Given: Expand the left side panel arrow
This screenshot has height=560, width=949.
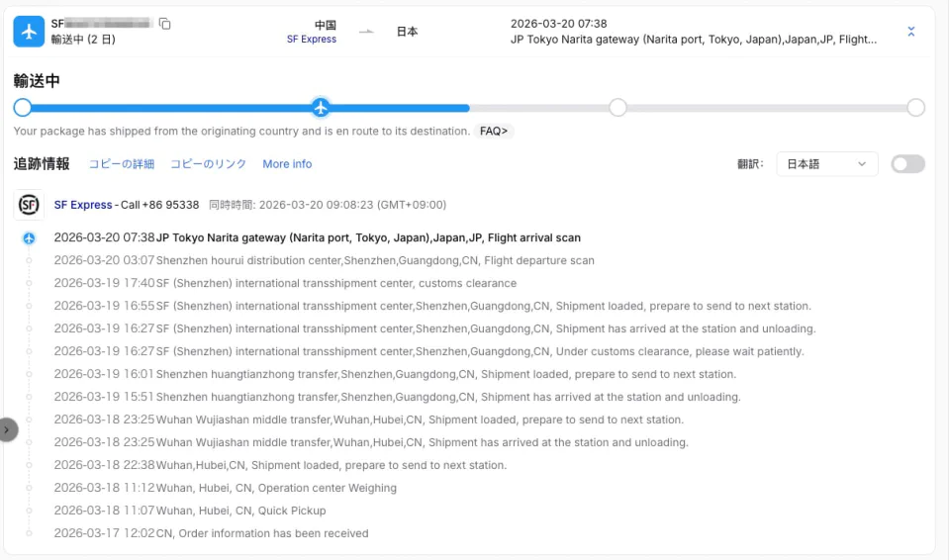Looking at the screenshot, I should click(x=8, y=429).
